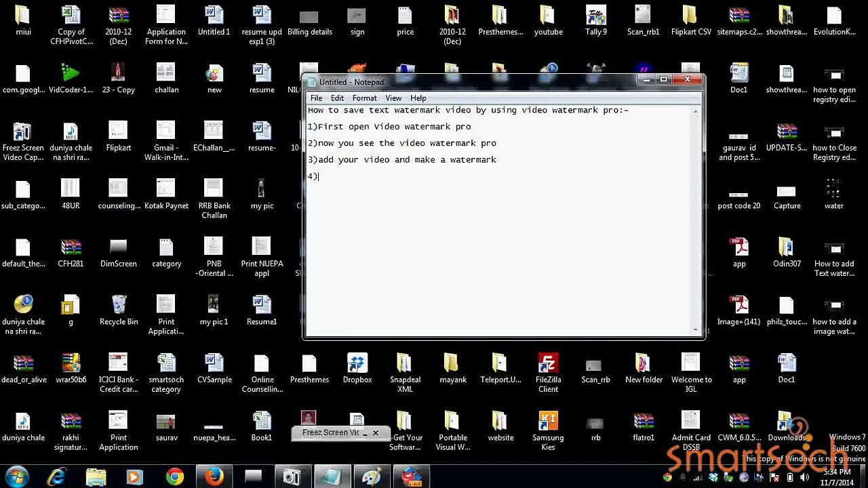
Task: Close the Notepad window
Action: [x=688, y=80]
